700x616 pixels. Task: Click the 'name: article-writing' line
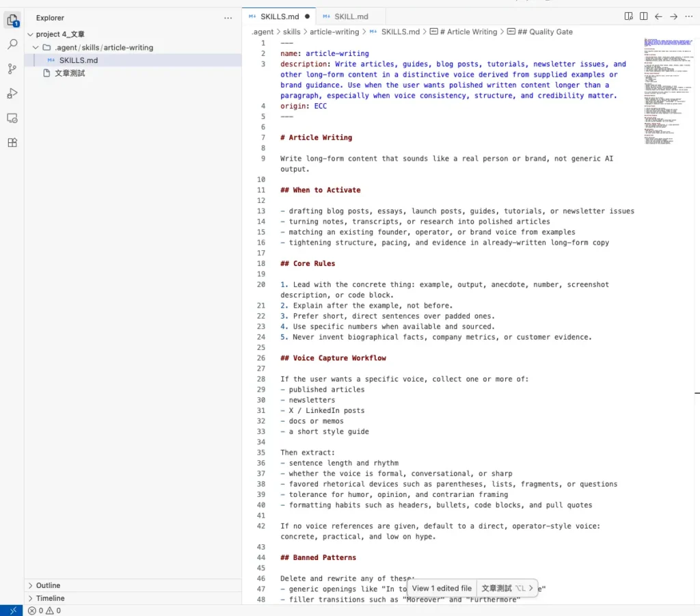[325, 53]
